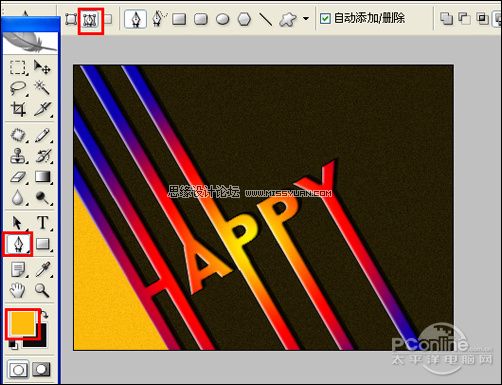Choose Shape Layers mode in options bar
The image size is (502, 385).
71,19
